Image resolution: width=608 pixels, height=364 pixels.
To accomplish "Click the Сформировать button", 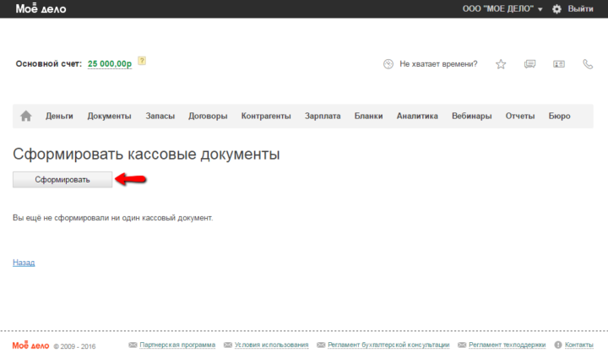I will 62,180.
